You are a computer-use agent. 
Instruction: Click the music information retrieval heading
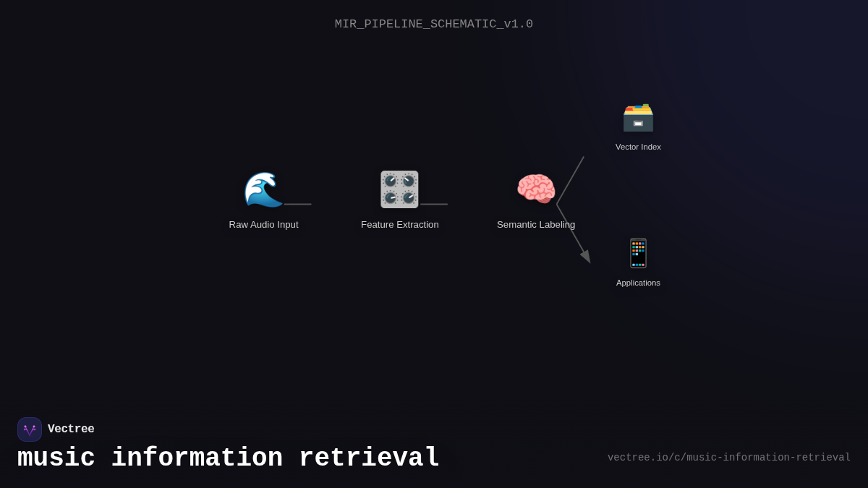click(228, 458)
